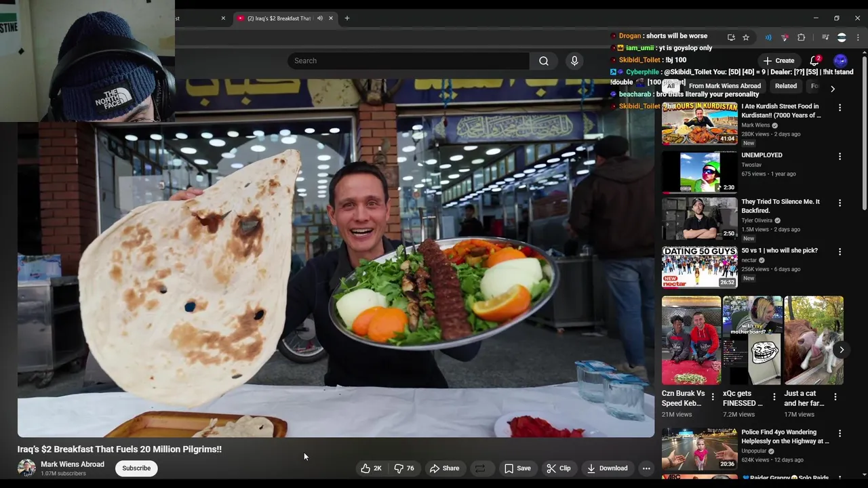The width and height of the screenshot is (868, 488).
Task: Subscribe to Mark Wiens Abroad
Action: (136, 468)
